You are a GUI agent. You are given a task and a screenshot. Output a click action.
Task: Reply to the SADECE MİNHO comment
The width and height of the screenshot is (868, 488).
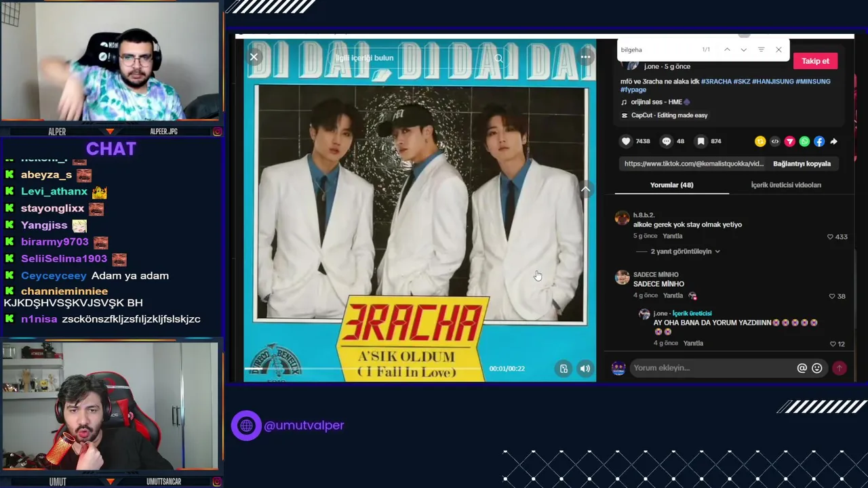point(673,296)
